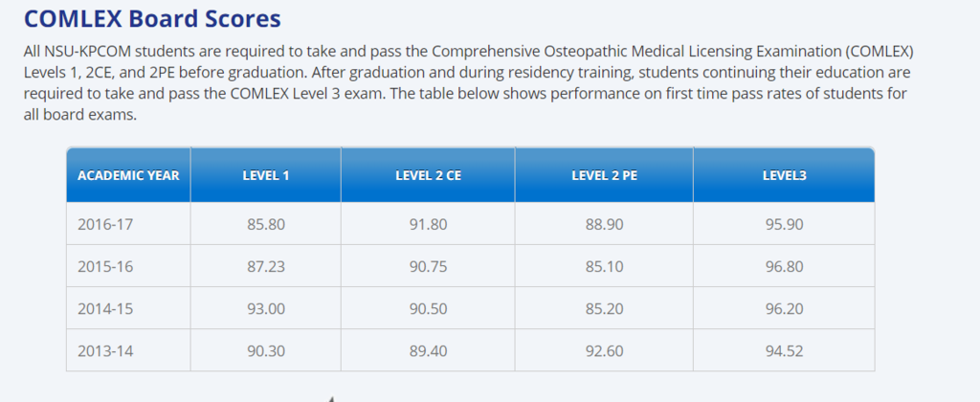Select the Level 2 CE column header

[x=428, y=175]
